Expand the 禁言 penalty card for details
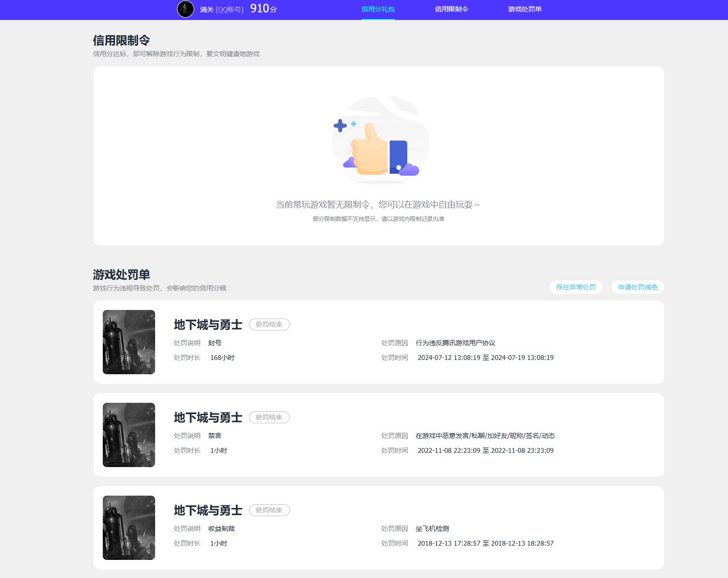This screenshot has width=728, height=578. 378,435
